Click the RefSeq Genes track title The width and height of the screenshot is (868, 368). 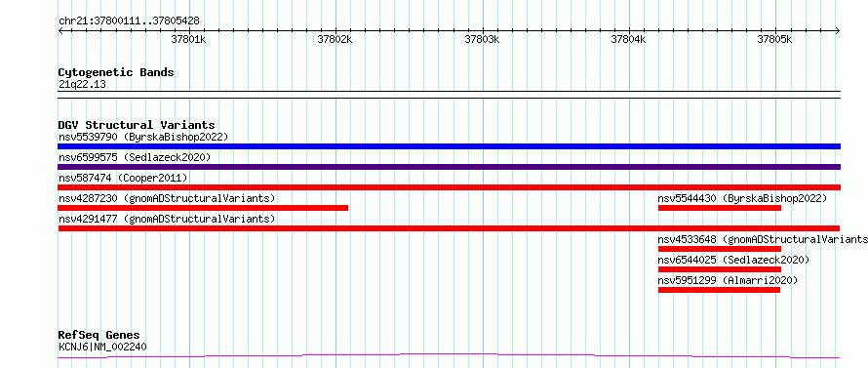coord(99,336)
